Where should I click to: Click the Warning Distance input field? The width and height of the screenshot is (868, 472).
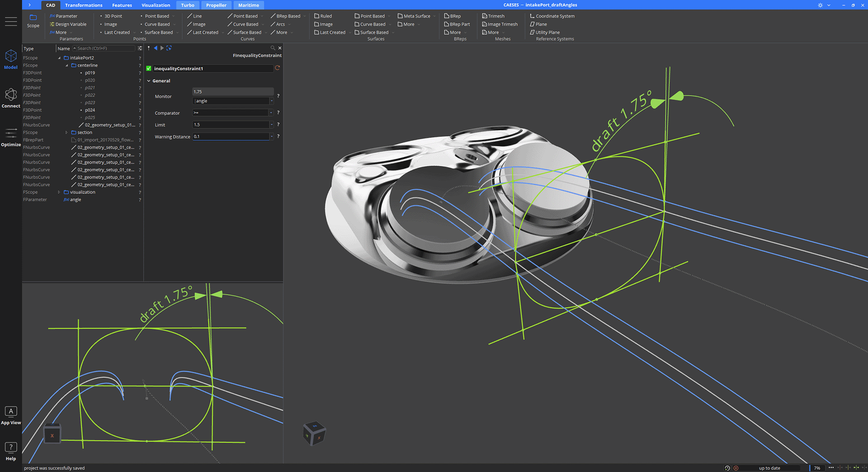pyautogui.click(x=231, y=137)
